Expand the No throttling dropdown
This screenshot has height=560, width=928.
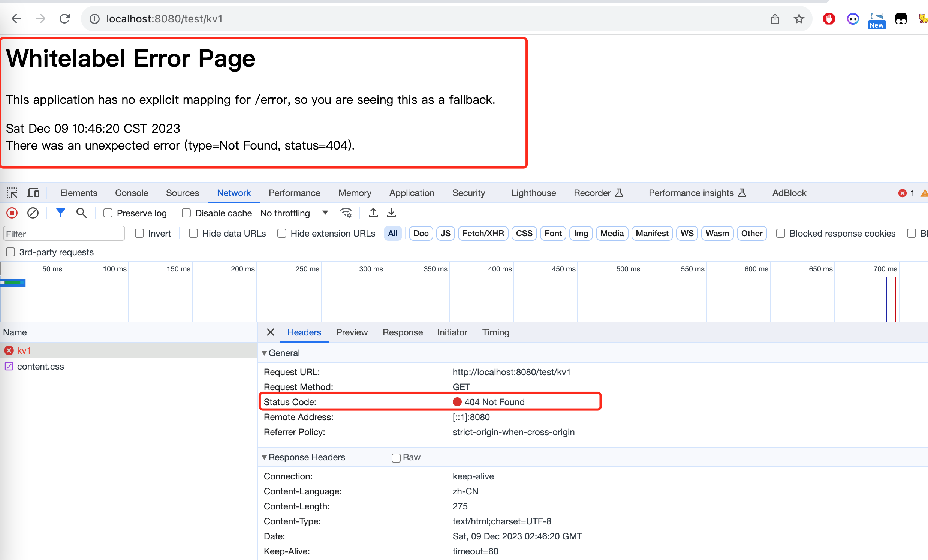(x=325, y=213)
